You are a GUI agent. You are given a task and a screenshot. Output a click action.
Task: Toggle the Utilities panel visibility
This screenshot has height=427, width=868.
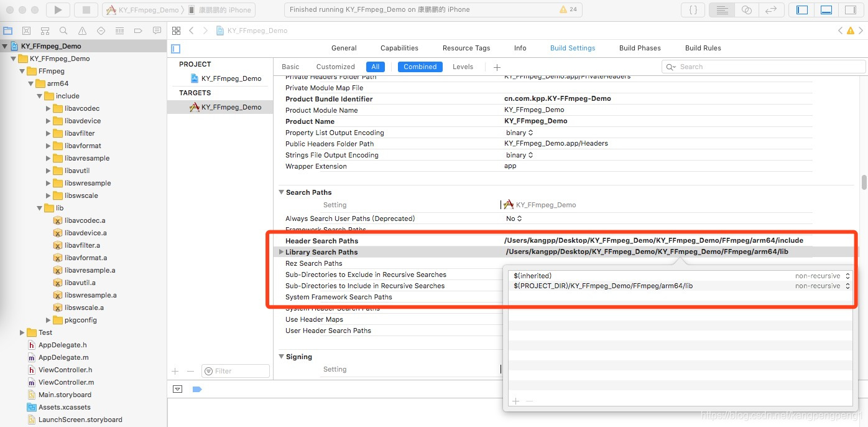pos(850,10)
